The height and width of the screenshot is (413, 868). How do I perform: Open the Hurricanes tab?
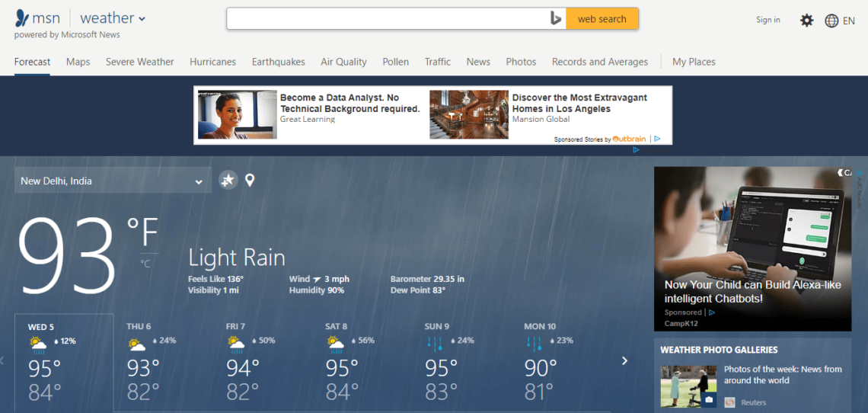pos(212,62)
